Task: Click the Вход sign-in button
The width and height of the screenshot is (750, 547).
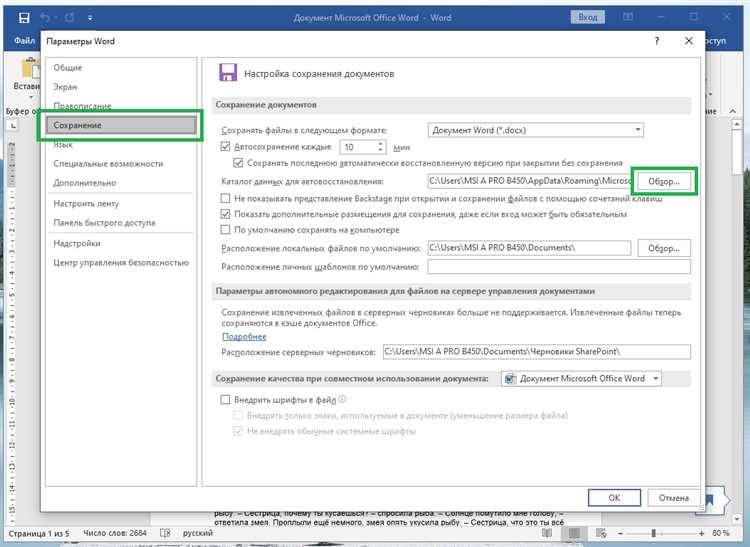Action: 587,17
